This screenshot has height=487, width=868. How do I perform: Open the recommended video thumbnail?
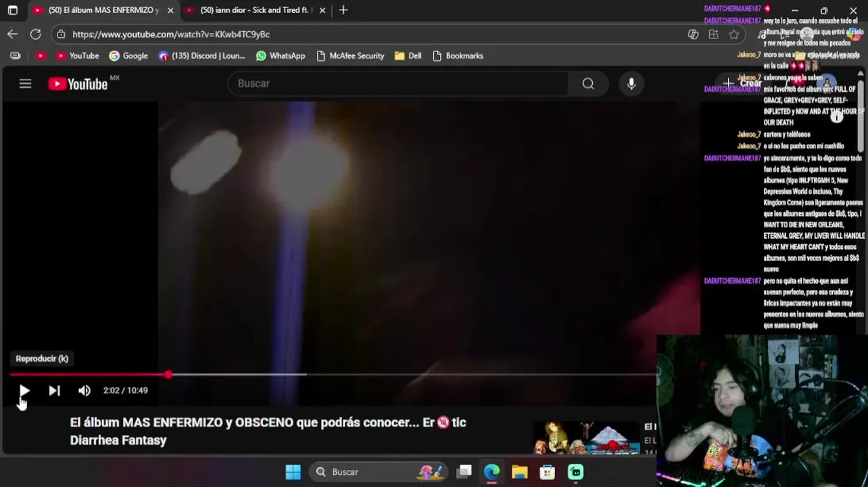586,438
